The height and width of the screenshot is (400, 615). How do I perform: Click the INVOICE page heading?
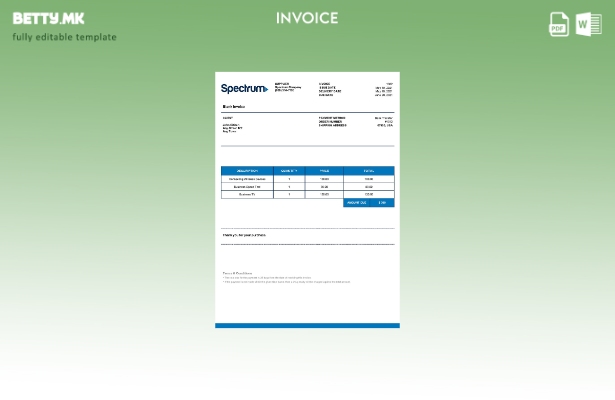(x=307, y=18)
